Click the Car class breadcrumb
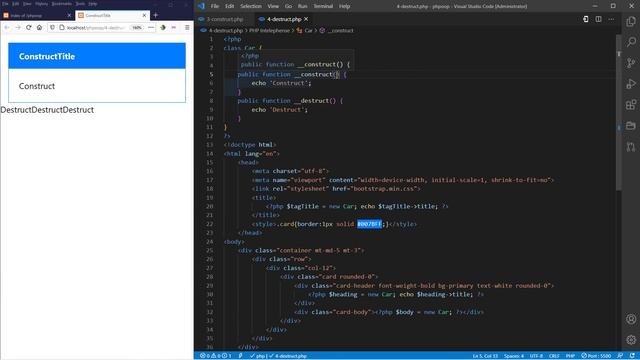This screenshot has height=360, width=640. (x=308, y=30)
